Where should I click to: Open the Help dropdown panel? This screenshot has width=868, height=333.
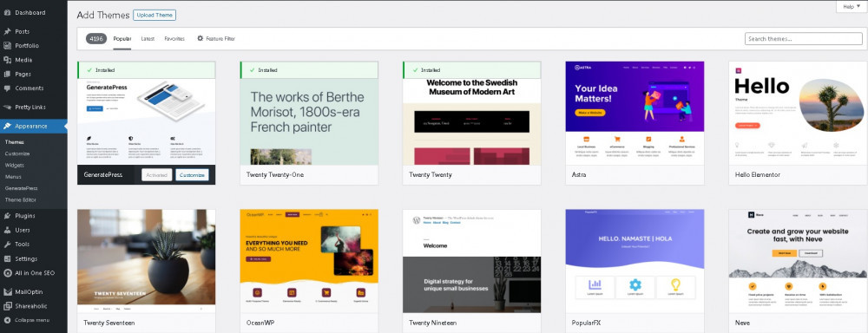coord(852,7)
